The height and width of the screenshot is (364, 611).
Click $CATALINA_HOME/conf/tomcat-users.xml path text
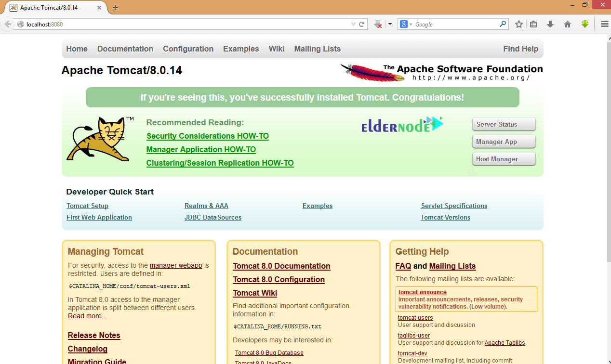130,286
